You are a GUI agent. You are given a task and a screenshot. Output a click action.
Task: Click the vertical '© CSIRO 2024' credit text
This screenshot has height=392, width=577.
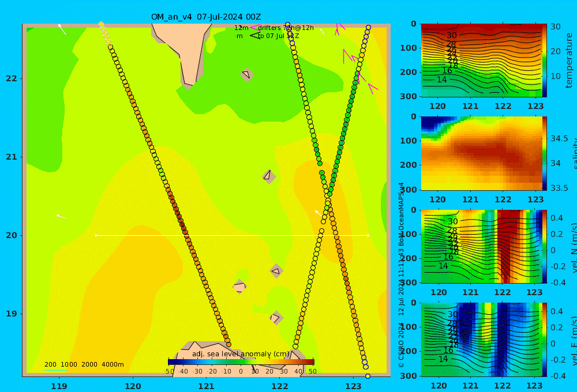click(401, 345)
